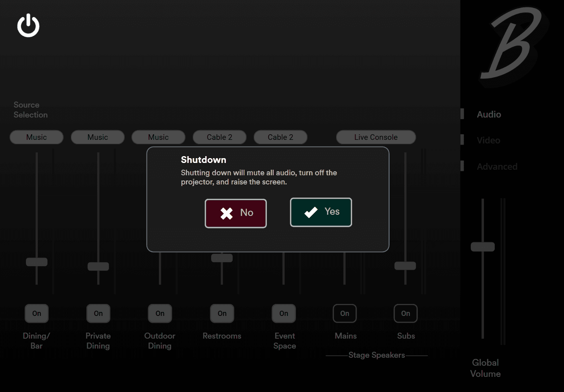Click the Global Volume fader handle

tap(483, 247)
